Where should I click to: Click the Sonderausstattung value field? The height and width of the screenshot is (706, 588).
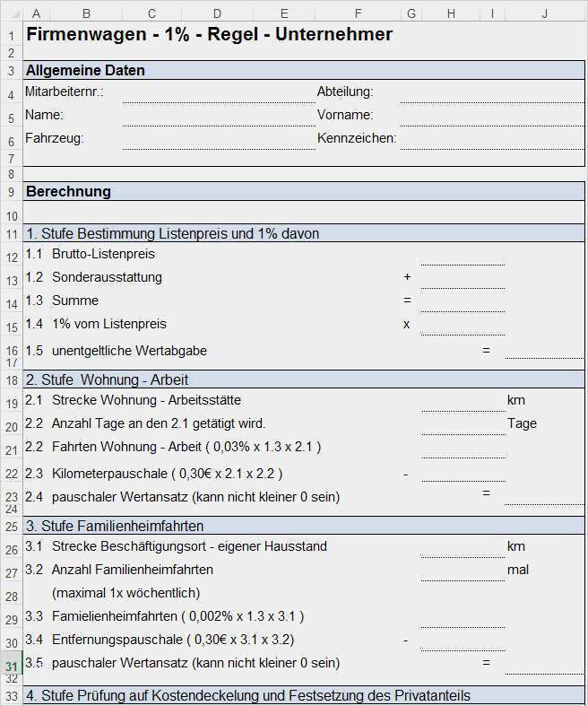tap(462, 278)
